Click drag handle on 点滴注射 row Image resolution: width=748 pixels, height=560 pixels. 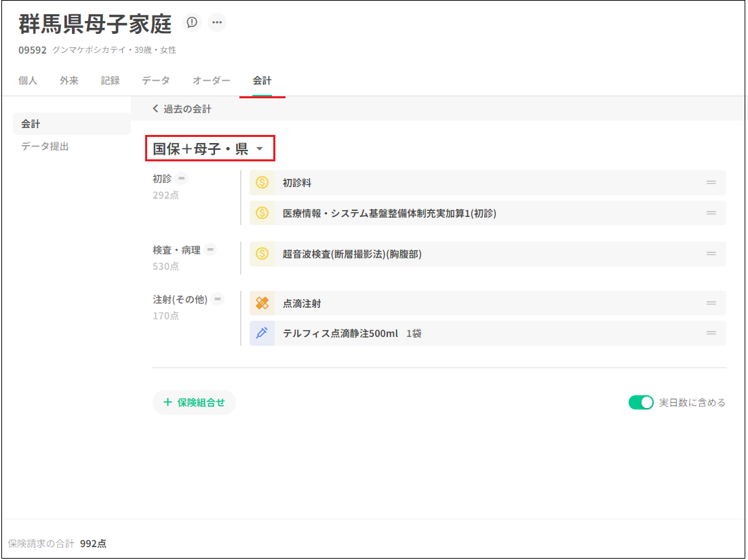click(x=711, y=304)
